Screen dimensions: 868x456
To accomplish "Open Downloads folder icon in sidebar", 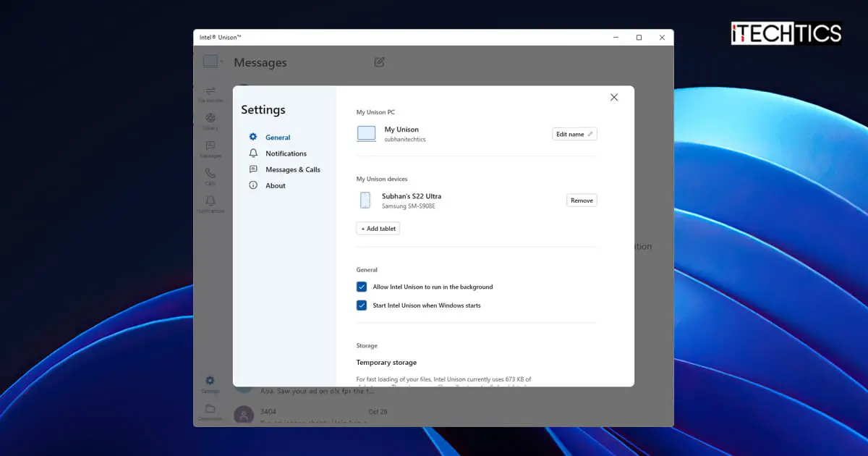I will click(x=210, y=413).
